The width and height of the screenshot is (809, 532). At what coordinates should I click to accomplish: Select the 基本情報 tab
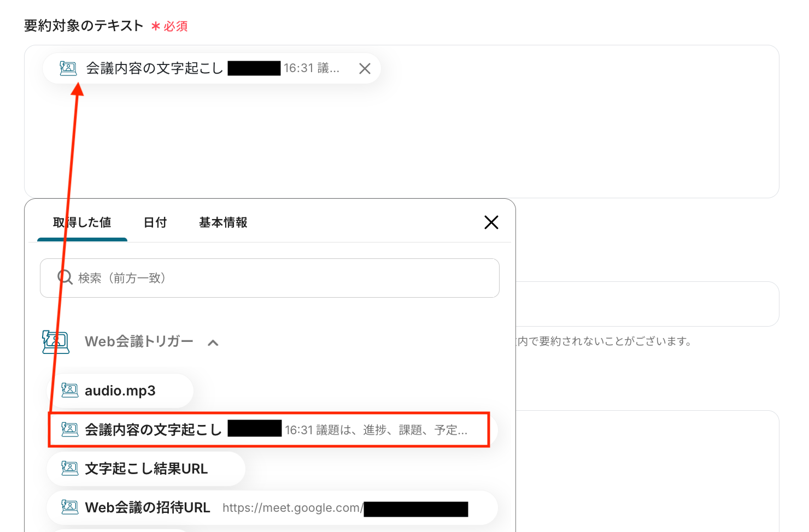223,222
